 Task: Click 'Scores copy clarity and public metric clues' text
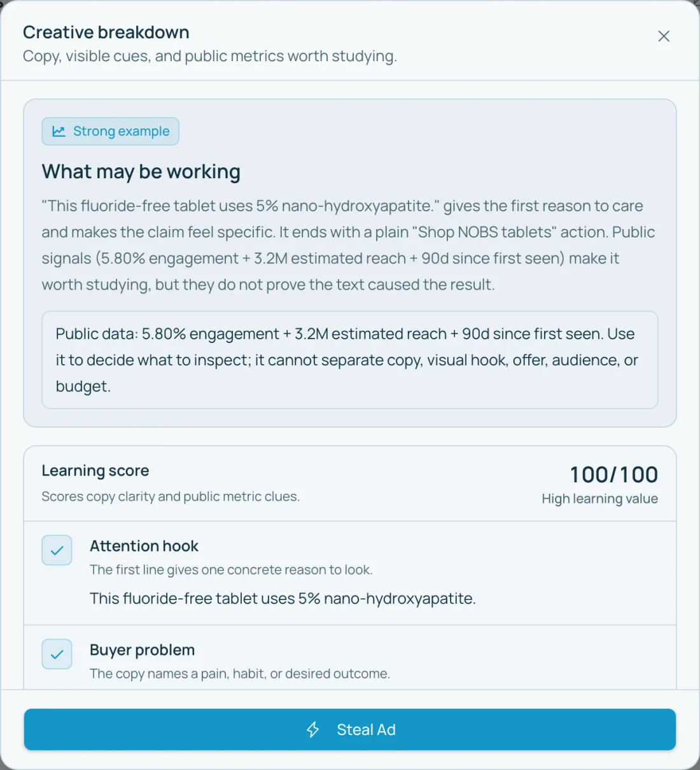(171, 496)
